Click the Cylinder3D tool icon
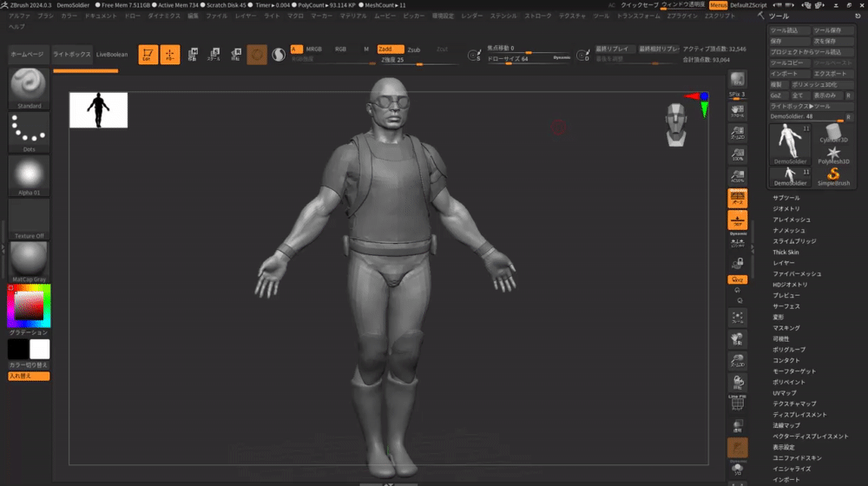Image resolution: width=868 pixels, height=486 pixels. tap(833, 133)
